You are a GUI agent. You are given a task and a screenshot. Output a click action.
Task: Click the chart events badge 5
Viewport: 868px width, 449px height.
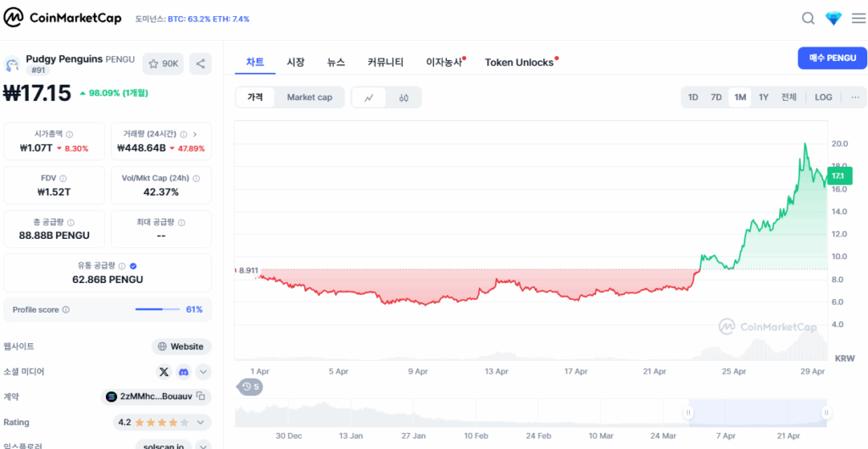click(251, 386)
